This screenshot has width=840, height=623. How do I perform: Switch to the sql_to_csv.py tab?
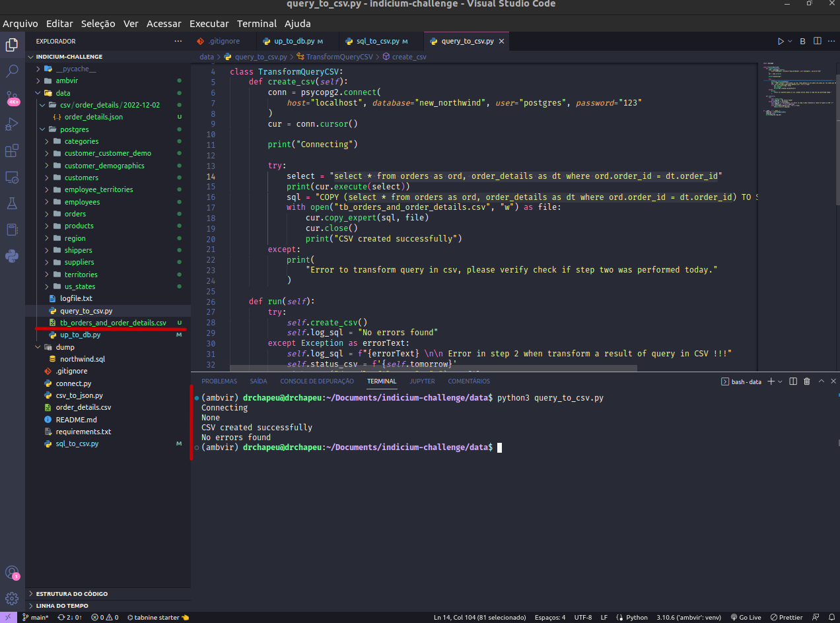(378, 40)
